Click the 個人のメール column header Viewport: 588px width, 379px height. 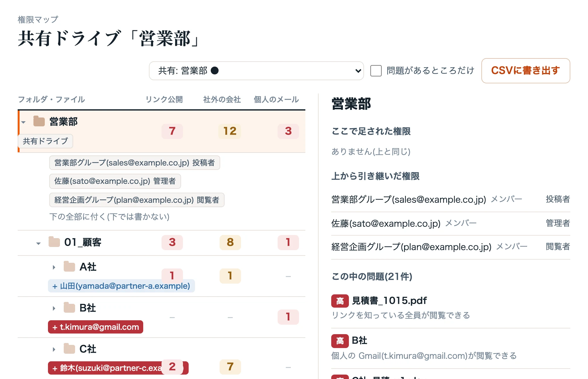pos(276,99)
